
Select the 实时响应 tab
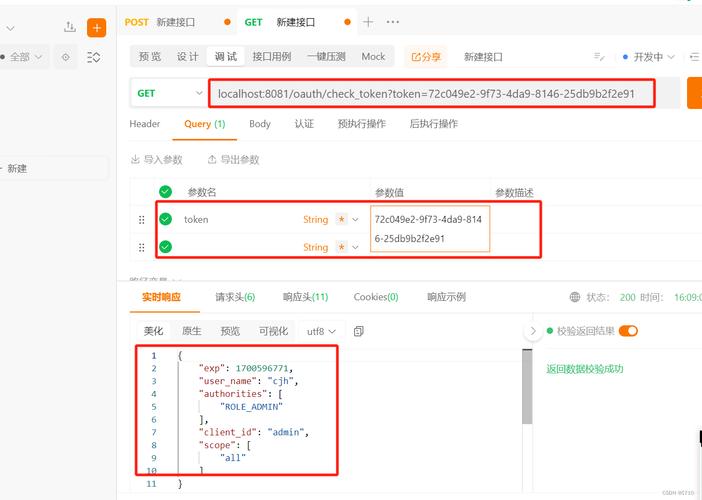(x=161, y=297)
